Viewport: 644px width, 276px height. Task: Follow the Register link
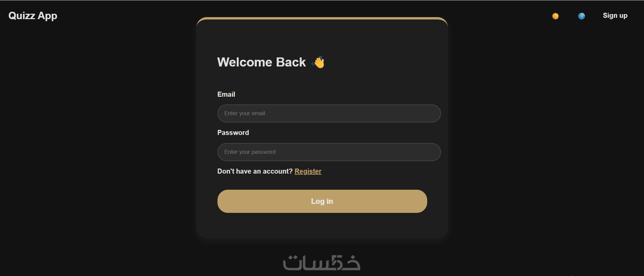click(x=308, y=171)
